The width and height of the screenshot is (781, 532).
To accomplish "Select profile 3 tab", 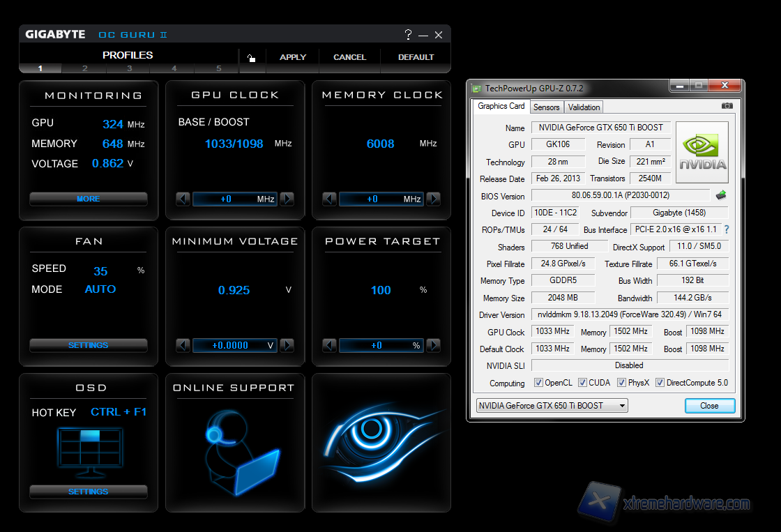I will pyautogui.click(x=129, y=68).
